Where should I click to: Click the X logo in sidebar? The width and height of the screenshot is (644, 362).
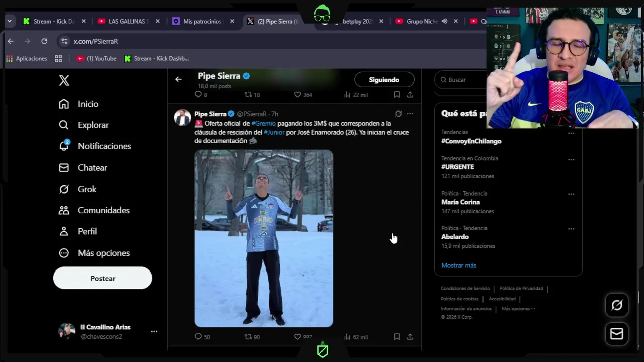(x=64, y=80)
